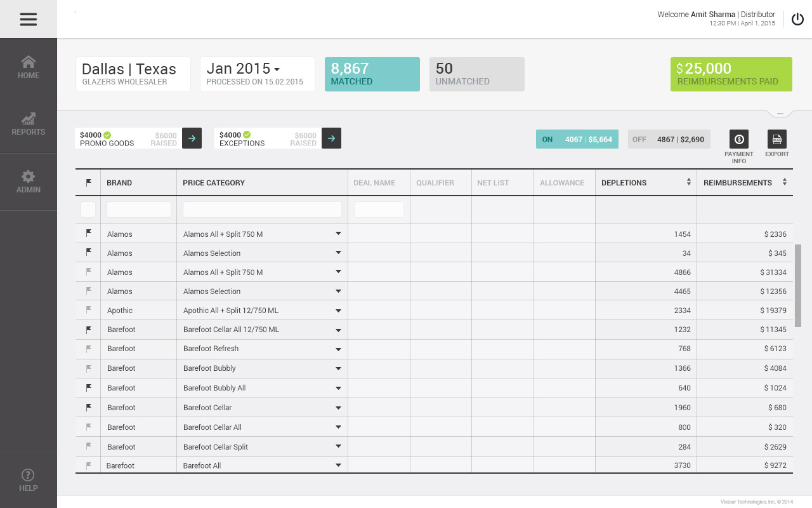Expand Barefoot Refresh price category dropdown
The image size is (812, 508).
pyautogui.click(x=338, y=349)
